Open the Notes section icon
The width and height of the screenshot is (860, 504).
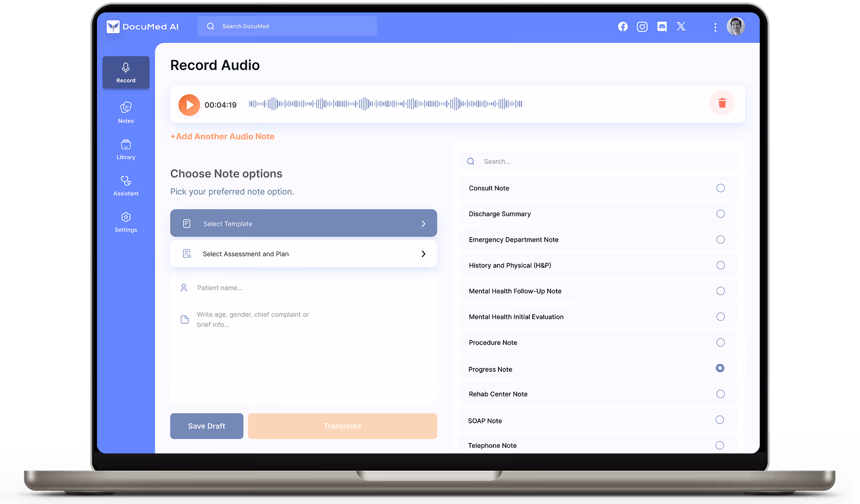(126, 107)
